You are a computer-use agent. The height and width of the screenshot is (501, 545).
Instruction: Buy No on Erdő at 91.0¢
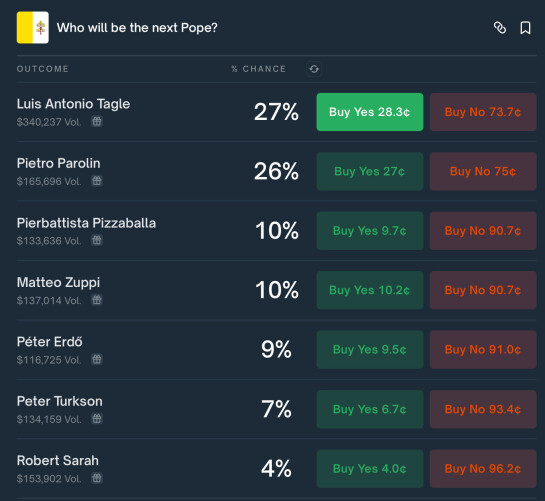(483, 350)
